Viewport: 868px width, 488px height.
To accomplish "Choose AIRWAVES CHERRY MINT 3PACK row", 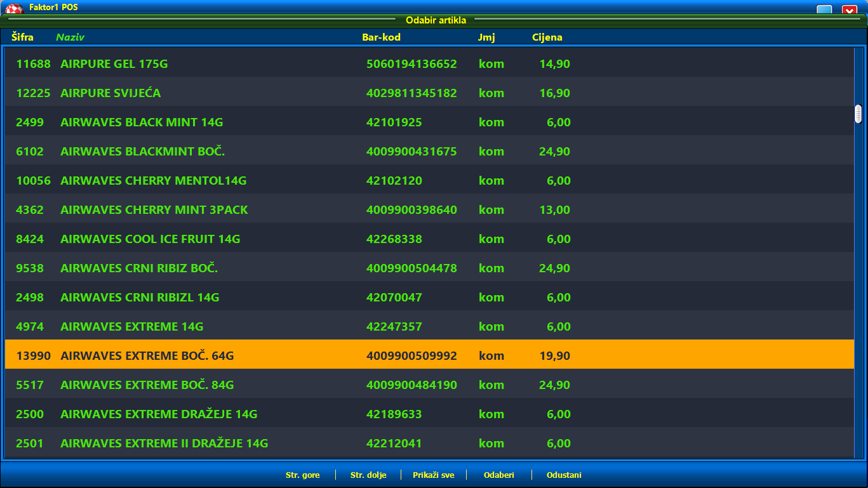I will [x=154, y=210].
